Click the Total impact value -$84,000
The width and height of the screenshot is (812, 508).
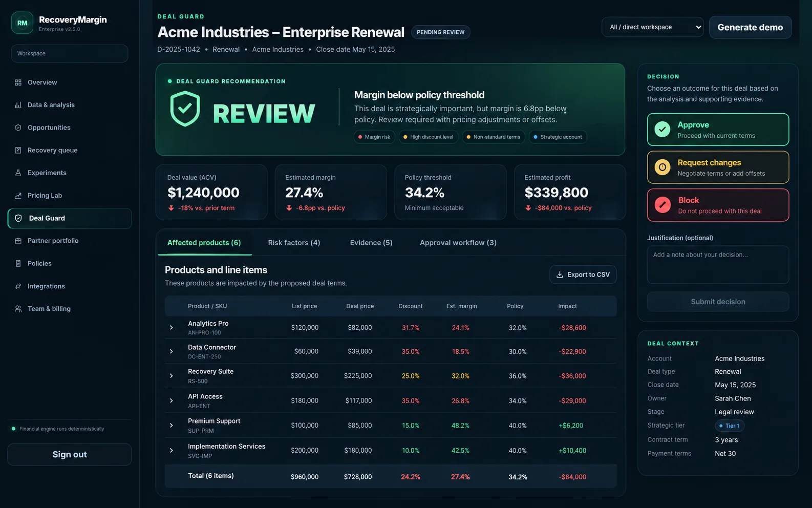572,477
